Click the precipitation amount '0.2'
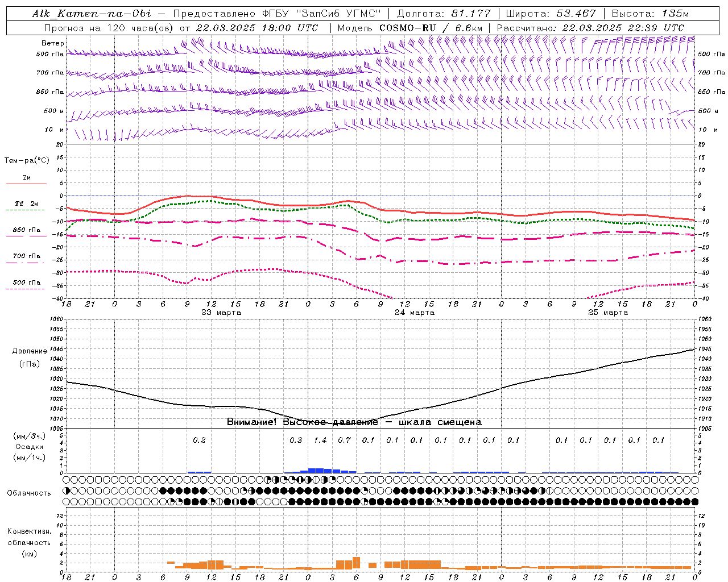Viewport: 728px width, 582px height. pyautogui.click(x=199, y=440)
